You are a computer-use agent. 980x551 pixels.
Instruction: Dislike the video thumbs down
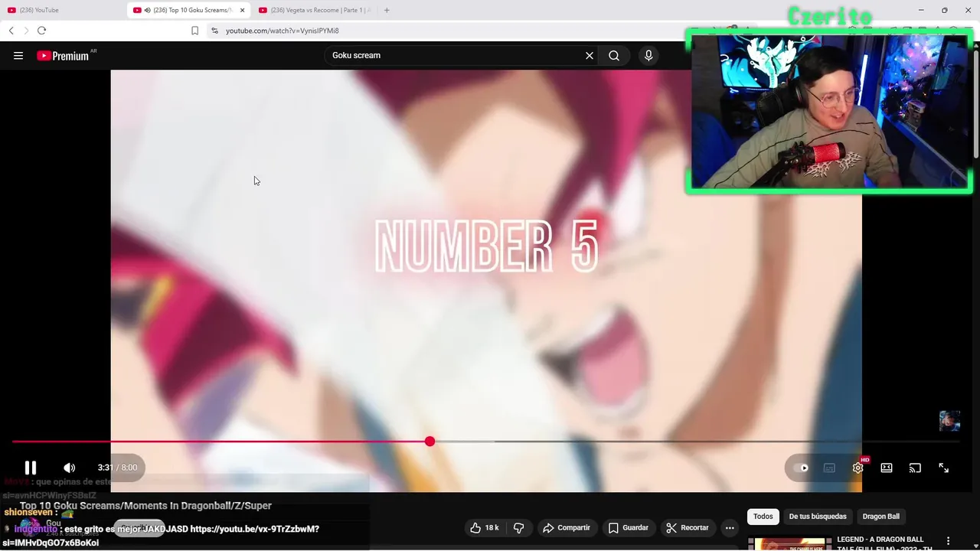click(519, 528)
